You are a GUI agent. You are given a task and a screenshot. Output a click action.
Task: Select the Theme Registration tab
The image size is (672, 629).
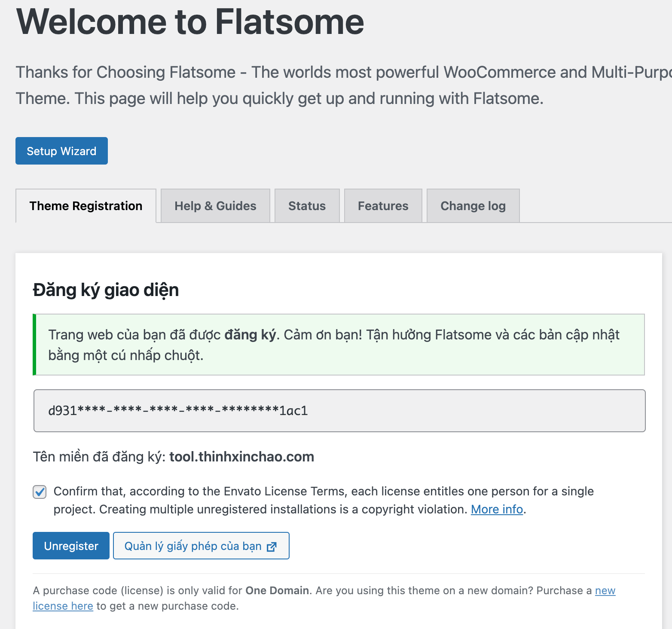tap(86, 206)
